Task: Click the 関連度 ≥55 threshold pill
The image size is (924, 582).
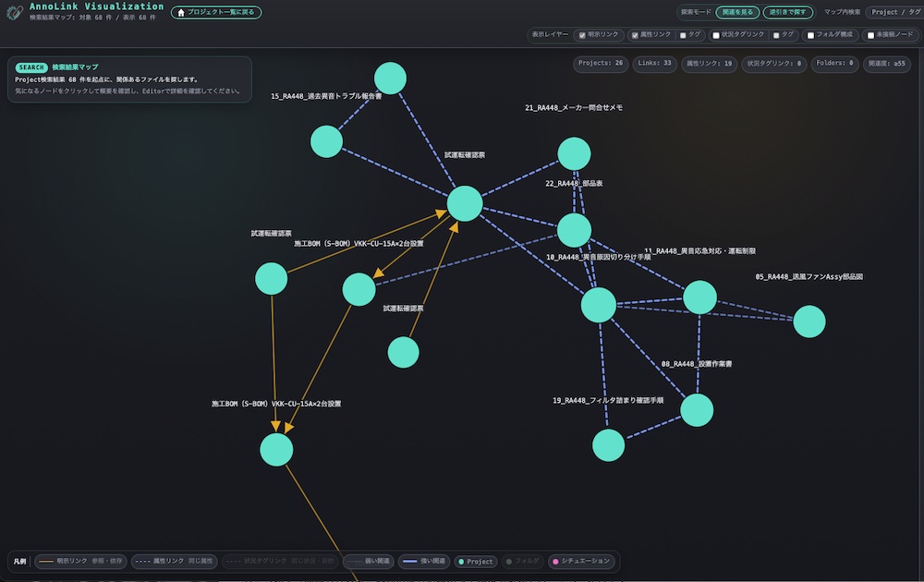Action: (887, 64)
